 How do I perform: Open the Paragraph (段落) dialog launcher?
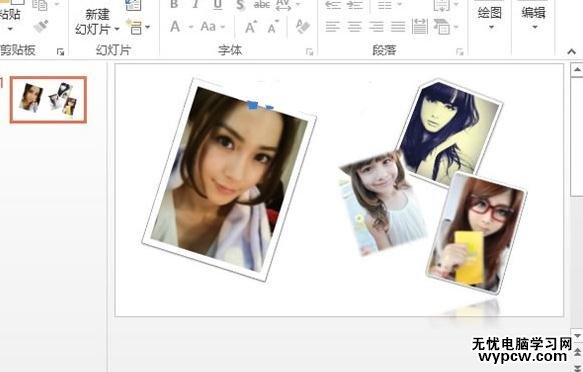(460, 52)
